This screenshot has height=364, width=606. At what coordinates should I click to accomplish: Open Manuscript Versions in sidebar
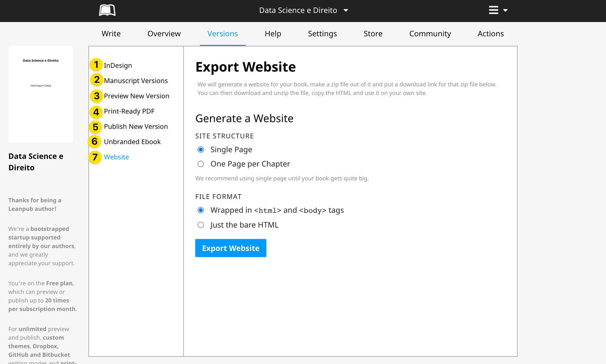tap(136, 81)
